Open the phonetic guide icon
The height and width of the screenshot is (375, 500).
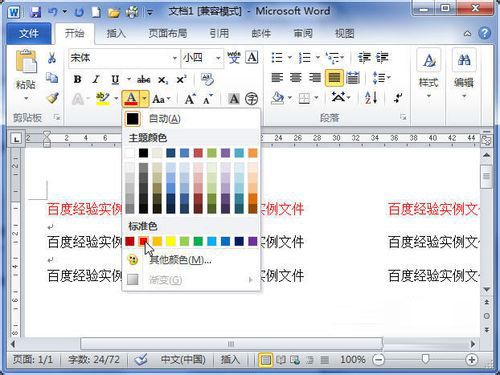point(234,57)
